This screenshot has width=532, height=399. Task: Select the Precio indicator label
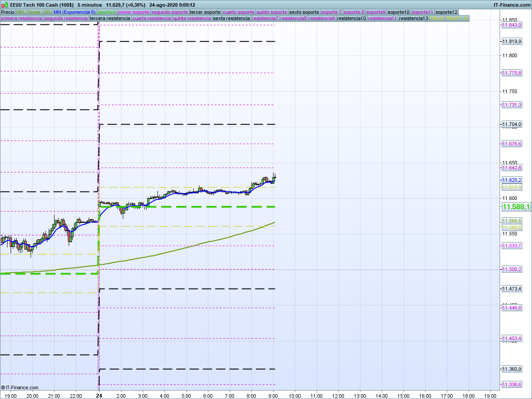pyautogui.click(x=8, y=12)
